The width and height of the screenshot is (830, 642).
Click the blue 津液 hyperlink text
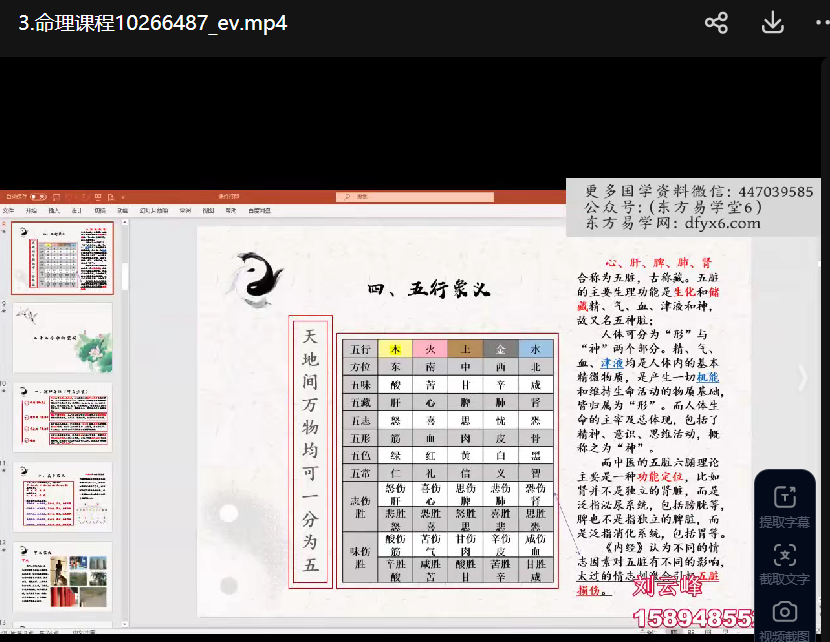point(612,363)
